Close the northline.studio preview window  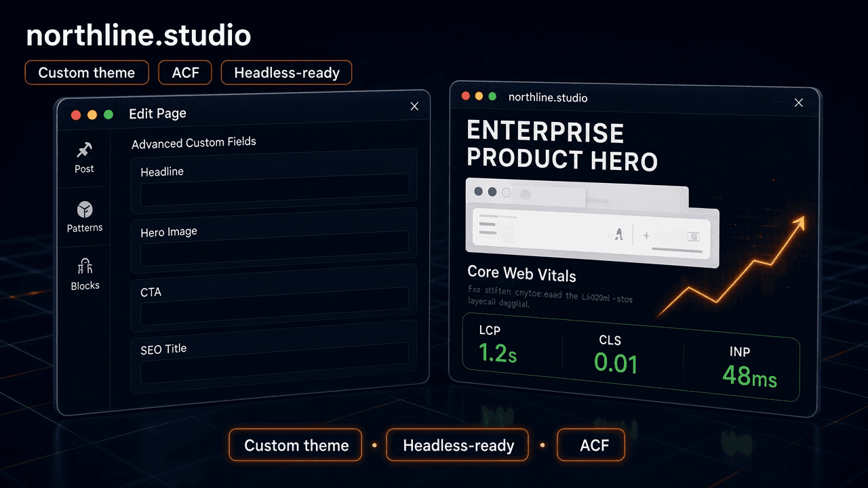[x=798, y=103]
